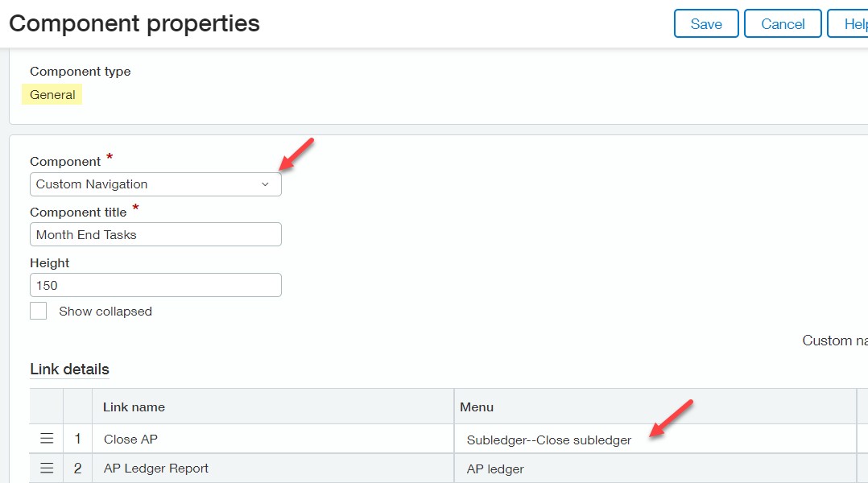This screenshot has height=483, width=868.
Task: Click the chevron arrow in Custom Navigation combo box
Action: 265,184
